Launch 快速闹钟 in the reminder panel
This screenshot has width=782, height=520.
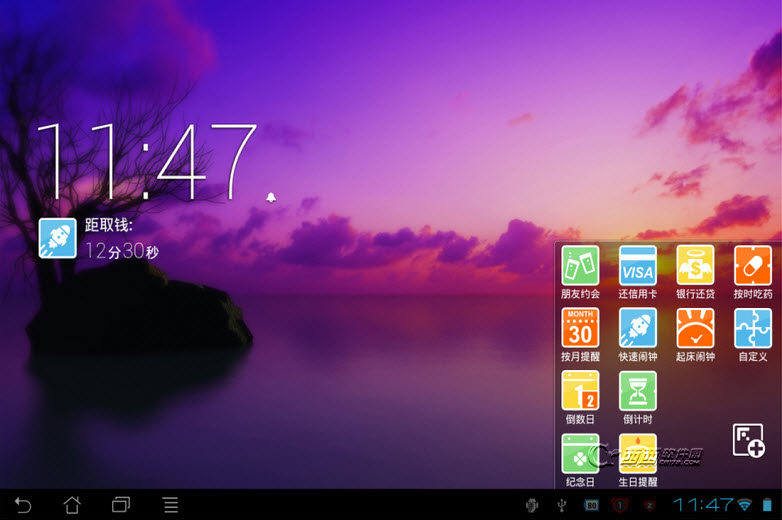[x=637, y=328]
